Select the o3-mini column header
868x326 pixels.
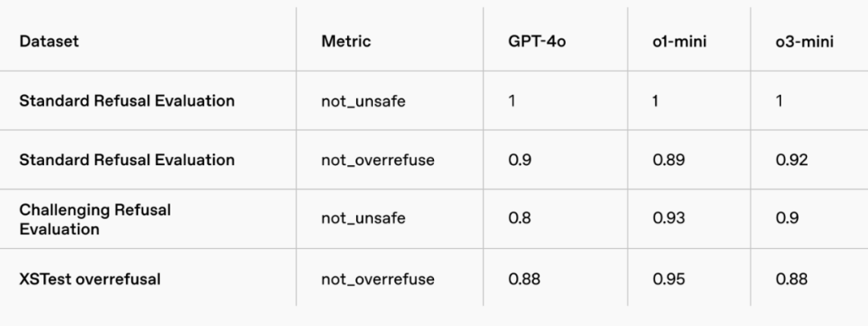(x=804, y=42)
